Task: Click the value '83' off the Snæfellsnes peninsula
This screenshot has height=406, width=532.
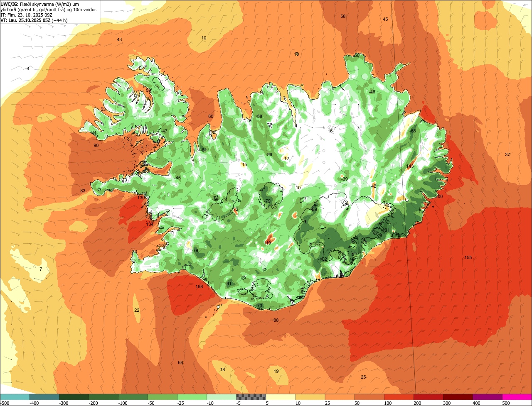Action: coord(83,191)
